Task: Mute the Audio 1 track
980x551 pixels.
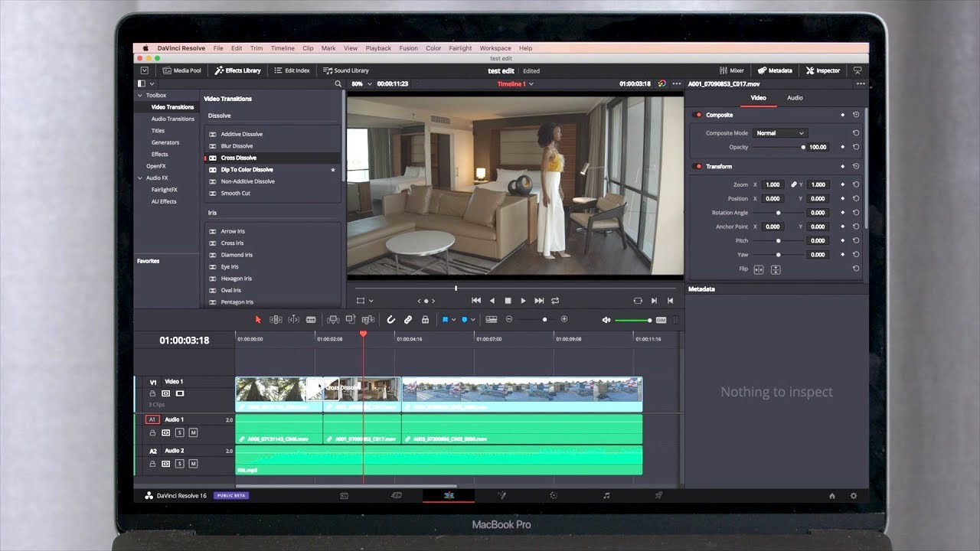Action: point(193,432)
